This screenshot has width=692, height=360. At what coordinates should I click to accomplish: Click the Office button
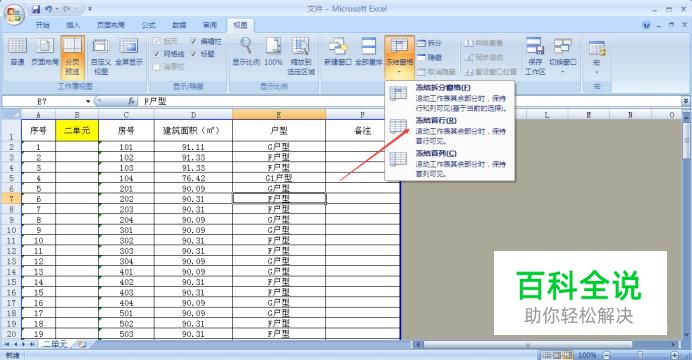pyautogui.click(x=14, y=15)
